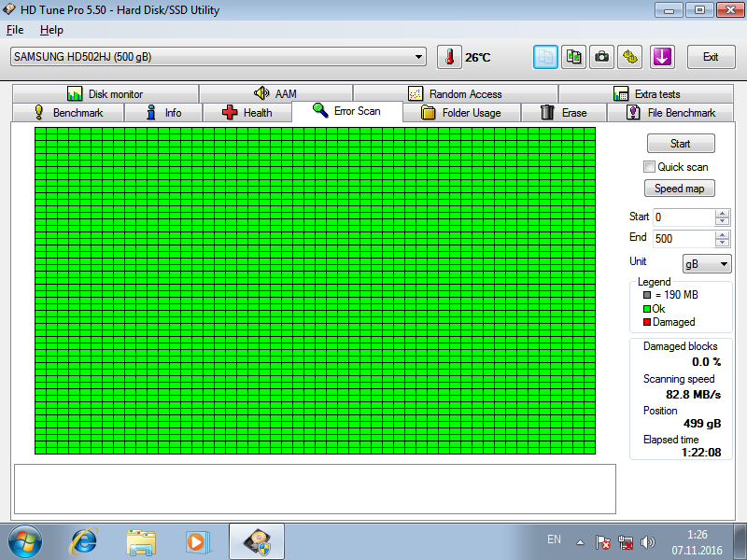Screen dimensions: 747x560
Task: Click the File Benchmark icon
Action: (x=633, y=112)
